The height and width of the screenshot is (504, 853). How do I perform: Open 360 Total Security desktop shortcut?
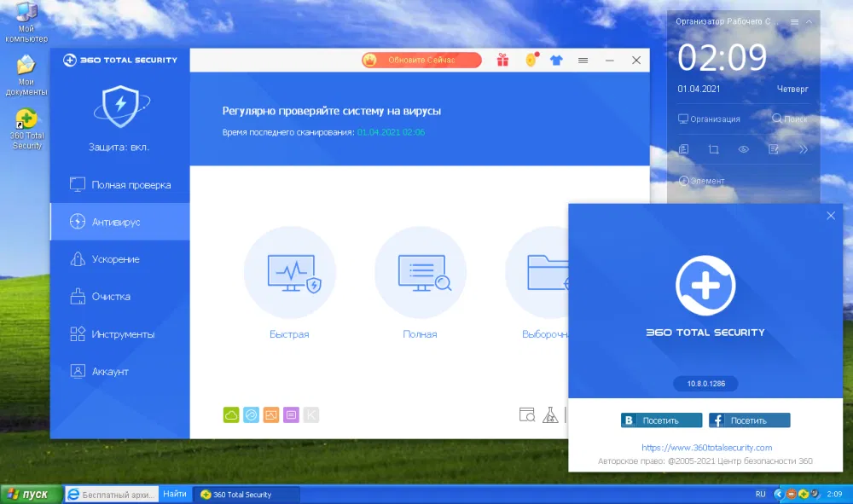point(26,130)
